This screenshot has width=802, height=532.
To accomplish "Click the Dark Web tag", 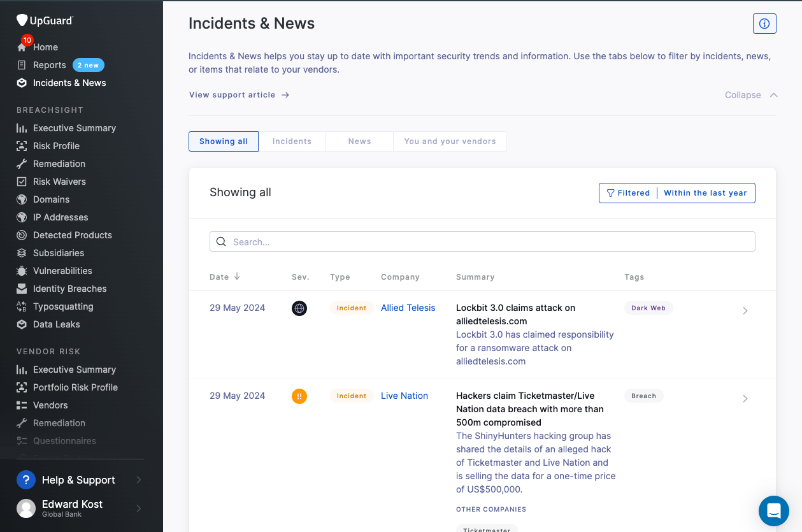I will click(x=648, y=308).
